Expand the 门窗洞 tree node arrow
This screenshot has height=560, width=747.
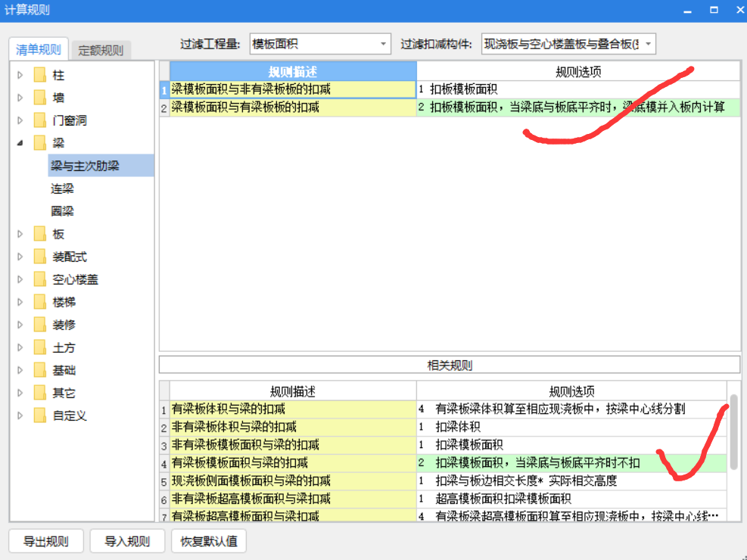20,120
